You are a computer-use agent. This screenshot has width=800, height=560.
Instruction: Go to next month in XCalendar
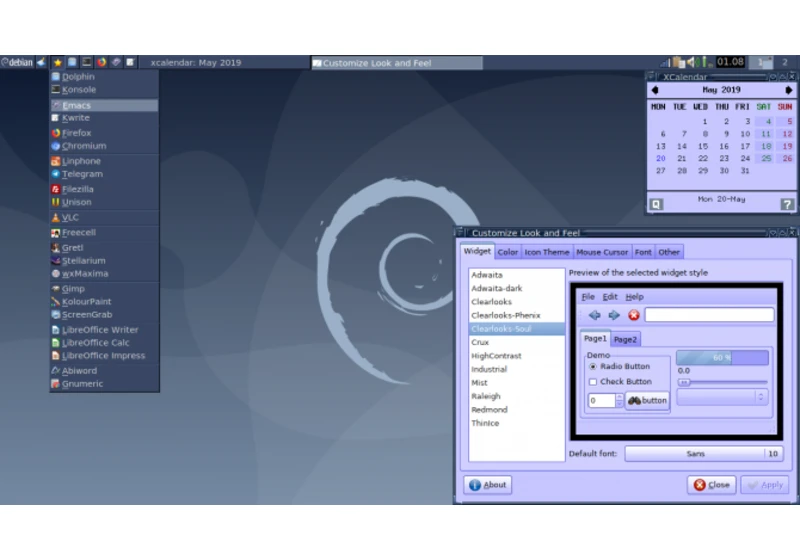pos(789,90)
